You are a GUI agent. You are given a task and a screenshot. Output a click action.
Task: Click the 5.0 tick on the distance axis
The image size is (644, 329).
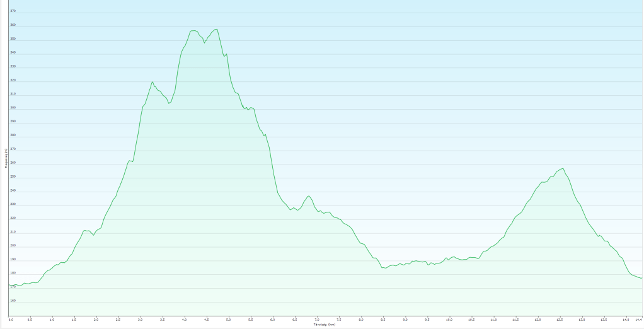[x=229, y=320]
